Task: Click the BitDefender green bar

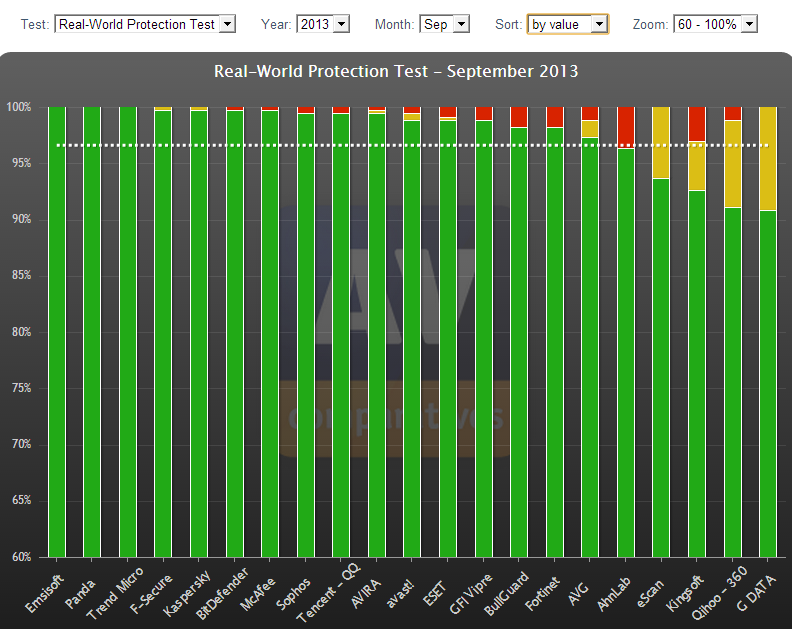Action: (x=235, y=334)
